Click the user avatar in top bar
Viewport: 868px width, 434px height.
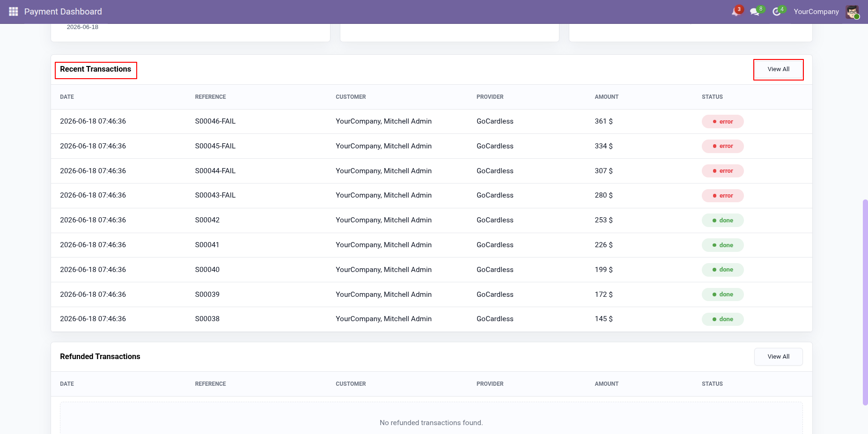[x=852, y=12]
